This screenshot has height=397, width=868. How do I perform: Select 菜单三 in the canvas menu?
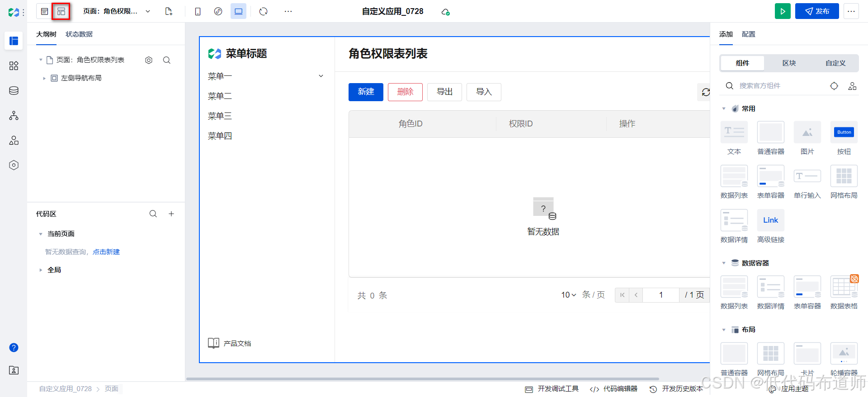(x=220, y=116)
